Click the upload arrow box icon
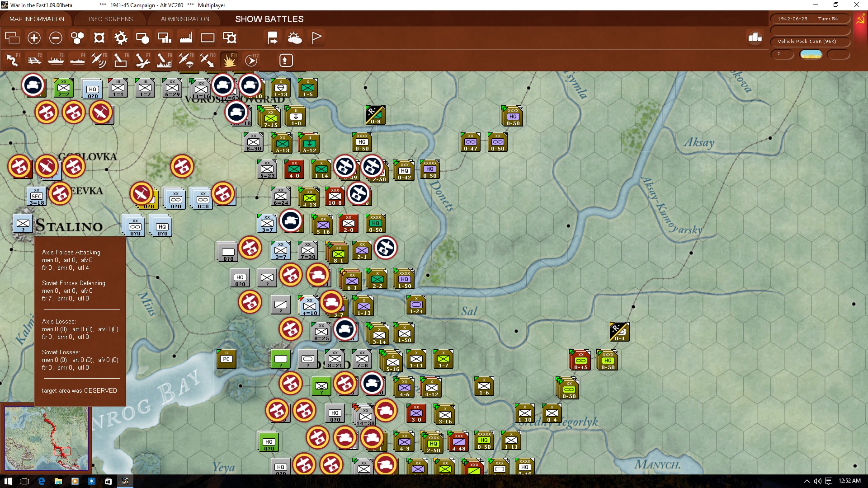 (286, 60)
